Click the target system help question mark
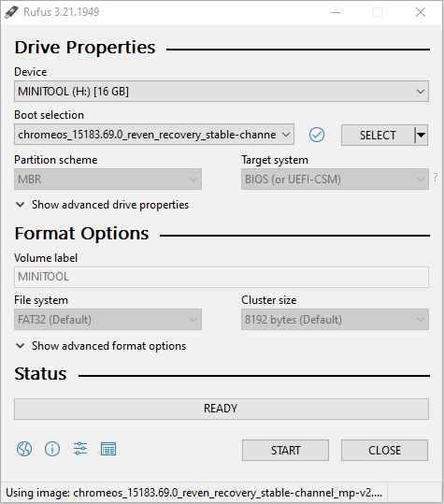Screen dimensions: 444x504 point(436,177)
